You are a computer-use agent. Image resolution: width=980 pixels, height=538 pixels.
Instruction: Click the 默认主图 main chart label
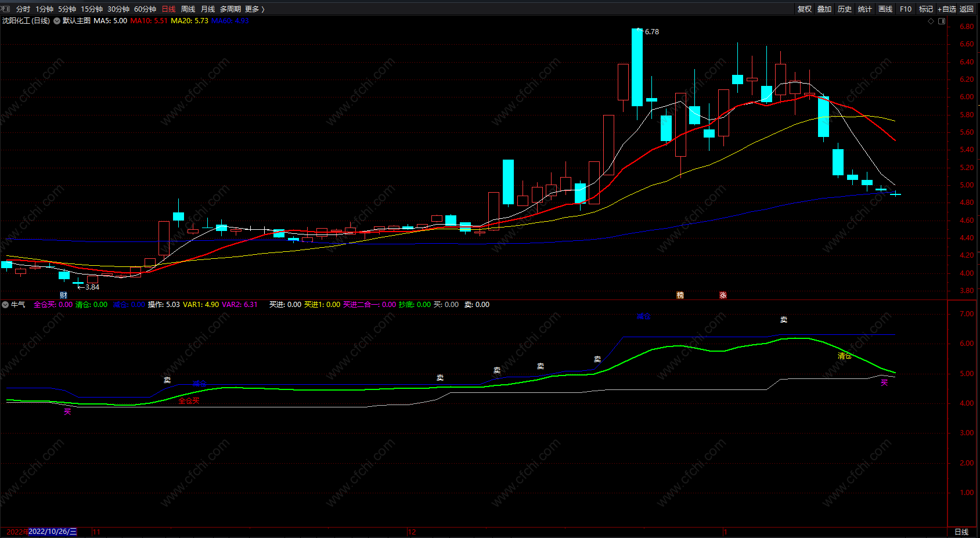[x=77, y=21]
